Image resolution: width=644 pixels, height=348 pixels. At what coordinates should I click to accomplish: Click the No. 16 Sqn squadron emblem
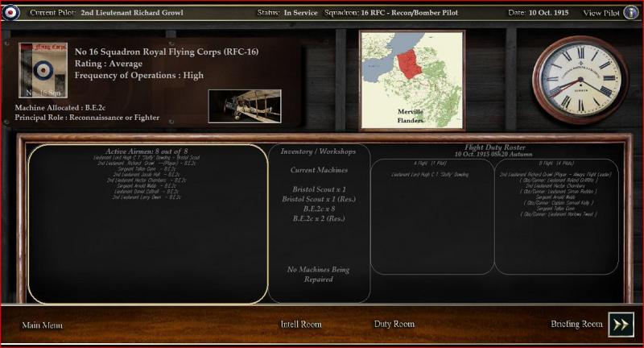click(43, 70)
